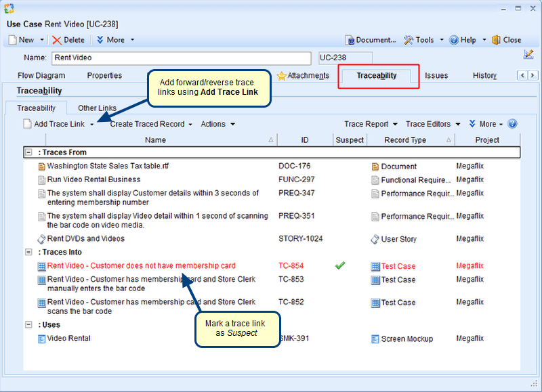This screenshot has width=542, height=392.
Task: Click the Washington State Sales Tax document icon
Action: [42, 167]
